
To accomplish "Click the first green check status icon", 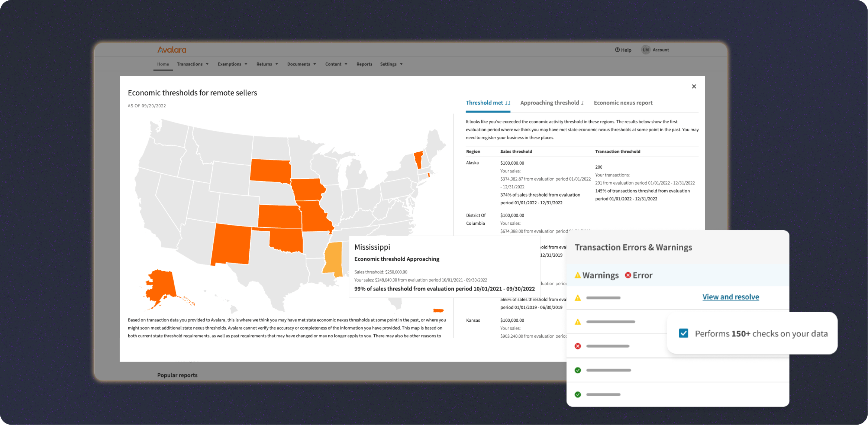I will pyautogui.click(x=578, y=370).
